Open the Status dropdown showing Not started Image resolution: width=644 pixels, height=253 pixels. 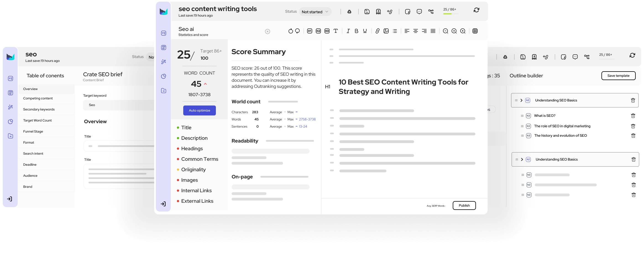click(x=315, y=12)
